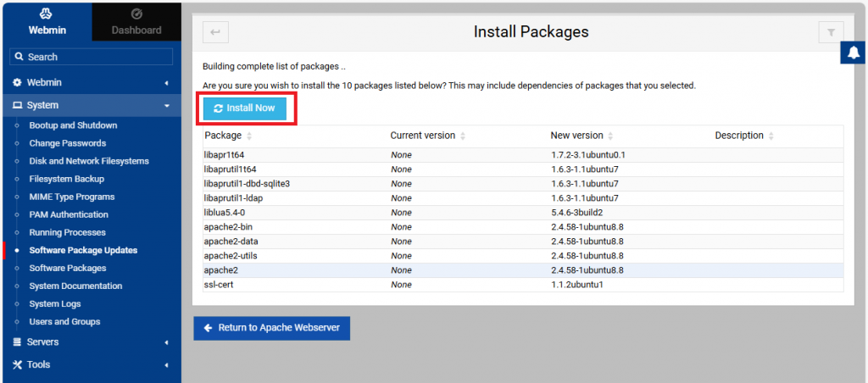The image size is (868, 383).
Task: Collapse the System menu section arrow
Action: pyautogui.click(x=166, y=106)
